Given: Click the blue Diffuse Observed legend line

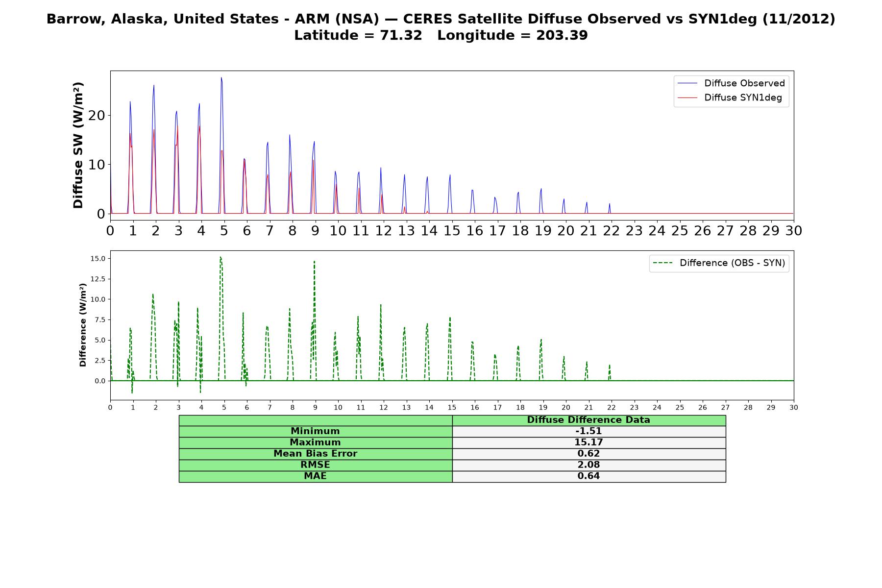Looking at the screenshot, I should coord(687,83).
